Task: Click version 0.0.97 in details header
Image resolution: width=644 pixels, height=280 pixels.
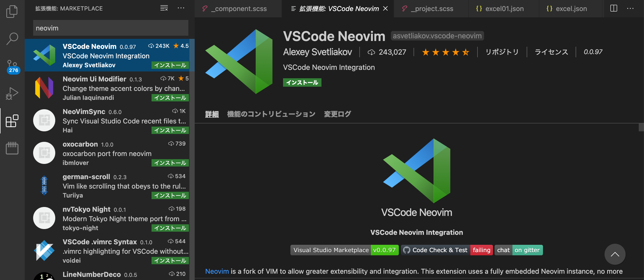Action: tap(593, 52)
